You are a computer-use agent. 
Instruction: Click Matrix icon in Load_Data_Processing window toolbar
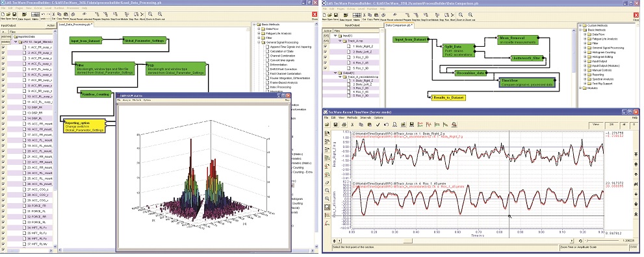[35, 14]
